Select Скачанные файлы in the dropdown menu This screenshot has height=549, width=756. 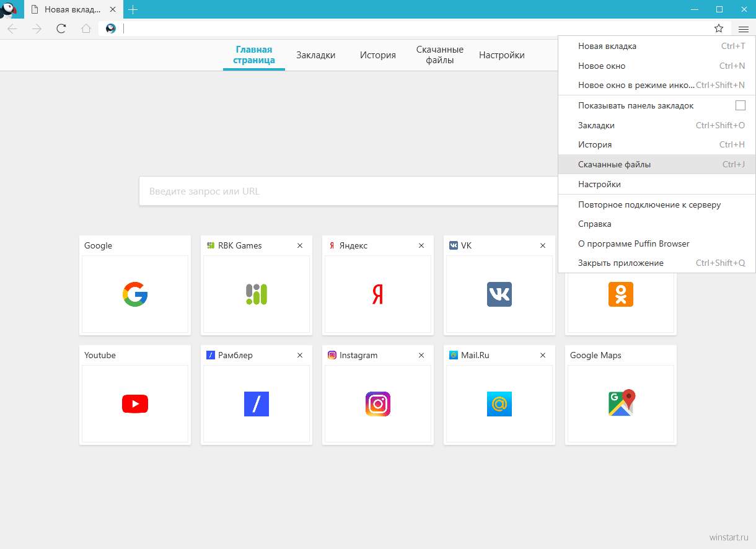[x=657, y=164]
